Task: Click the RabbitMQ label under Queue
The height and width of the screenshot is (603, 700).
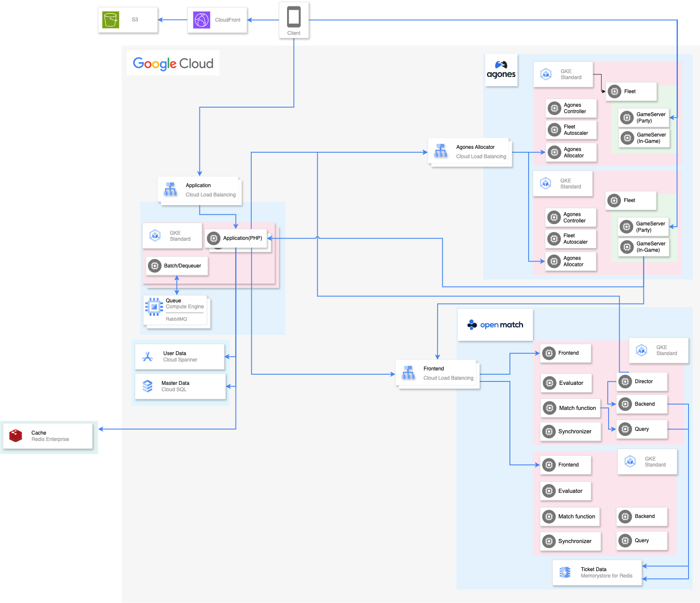Action: 176,319
